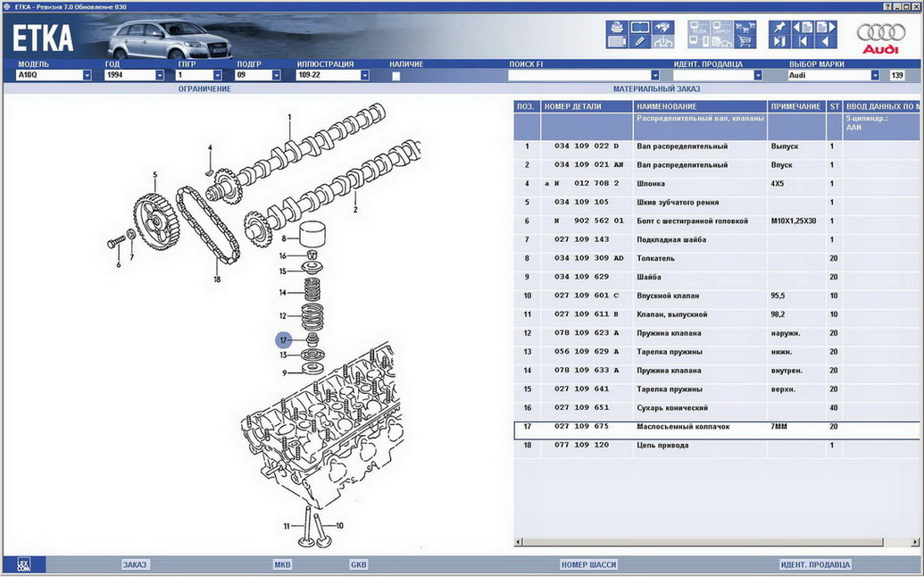
Task: Click the pushpin icon
Action: pyautogui.click(x=779, y=27)
